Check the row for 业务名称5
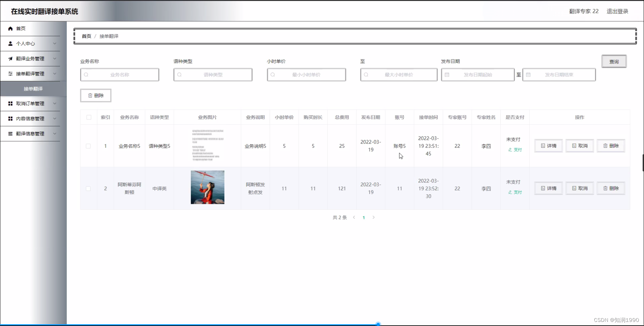The image size is (644, 326). click(x=88, y=146)
